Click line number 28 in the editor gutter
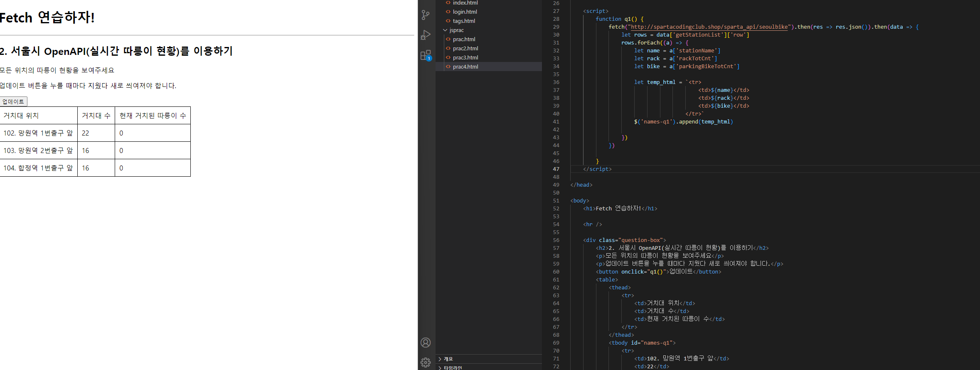Image resolution: width=980 pixels, height=370 pixels. (x=556, y=19)
